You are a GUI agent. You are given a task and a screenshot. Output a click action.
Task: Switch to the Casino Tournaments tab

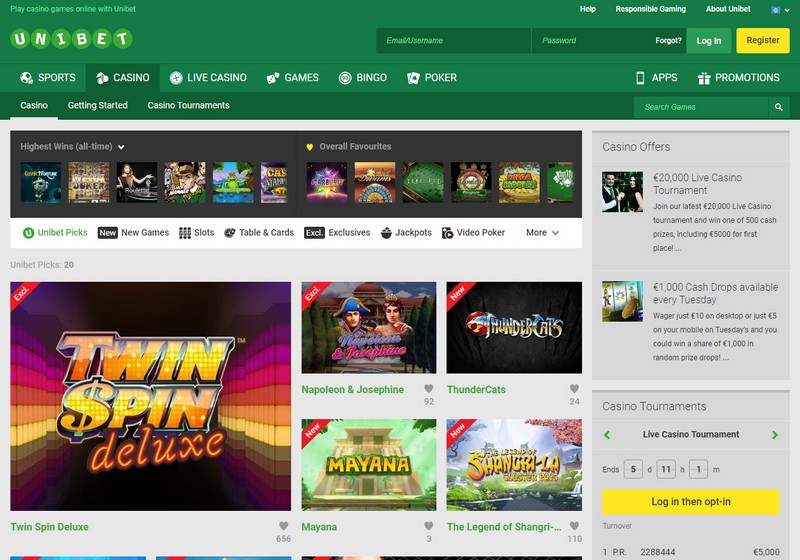point(188,105)
